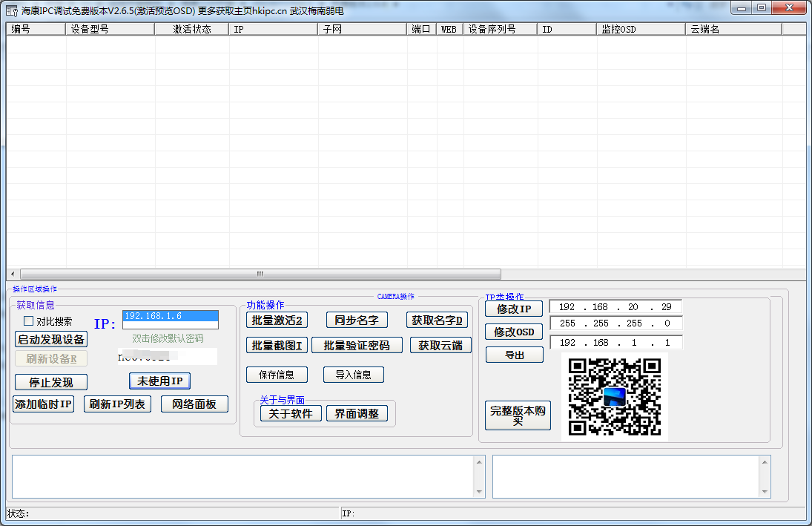Click the 批量截图T button

coord(277,345)
